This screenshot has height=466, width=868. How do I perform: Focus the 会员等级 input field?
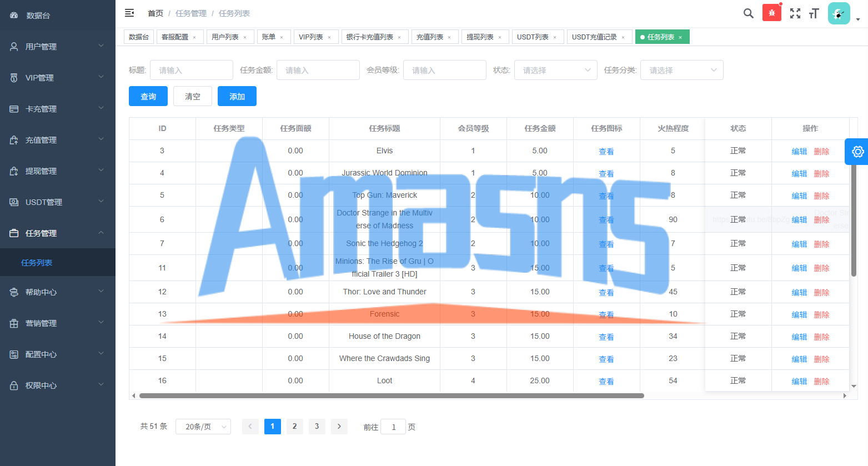click(445, 70)
